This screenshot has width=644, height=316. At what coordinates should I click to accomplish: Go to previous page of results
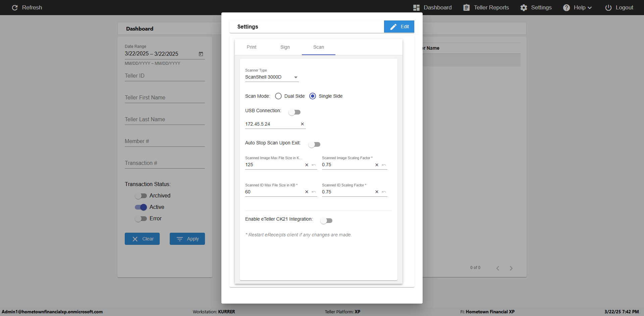click(x=498, y=268)
